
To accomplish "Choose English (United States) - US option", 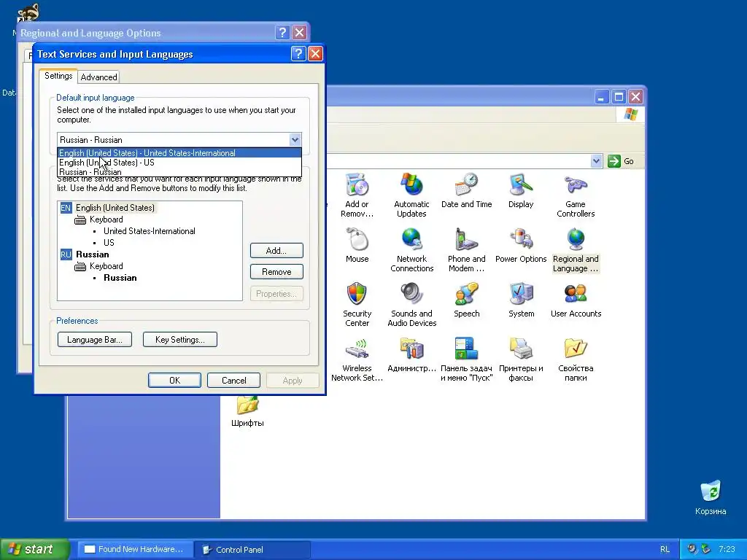I will 179,163.
